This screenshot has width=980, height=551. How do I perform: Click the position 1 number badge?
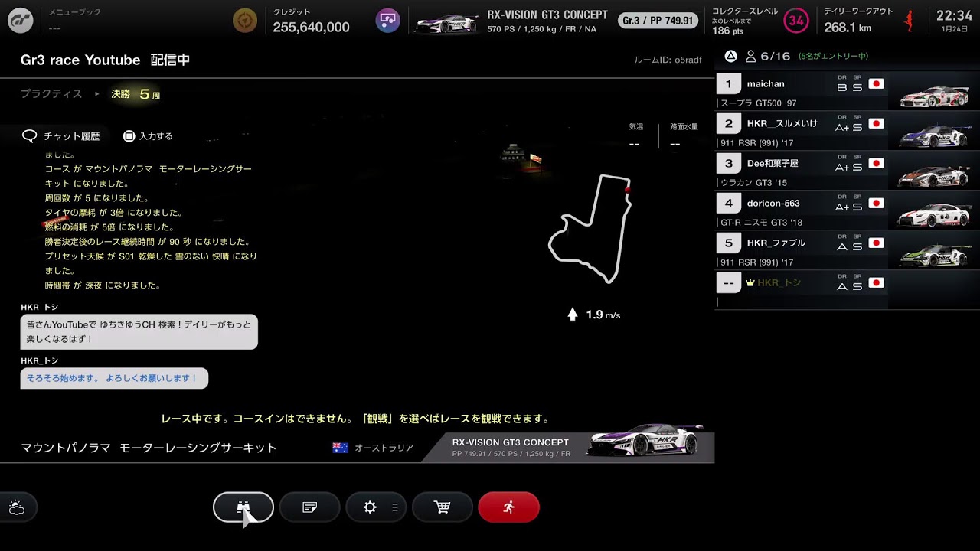728,84
